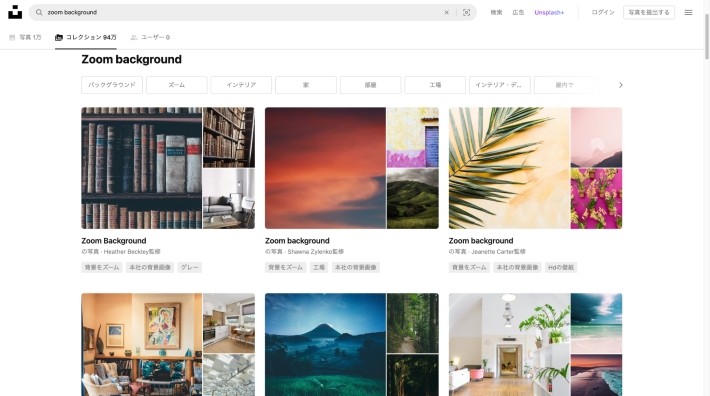Image resolution: width=710 pixels, height=396 pixels.
Task: Click 背景をズーム tag under Heather Beckley collection
Action: point(102,267)
